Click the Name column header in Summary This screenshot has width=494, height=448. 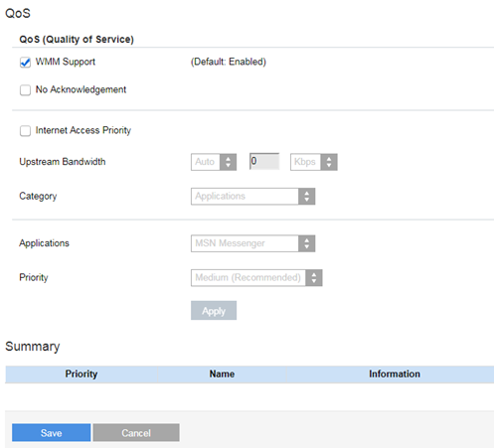coord(222,374)
